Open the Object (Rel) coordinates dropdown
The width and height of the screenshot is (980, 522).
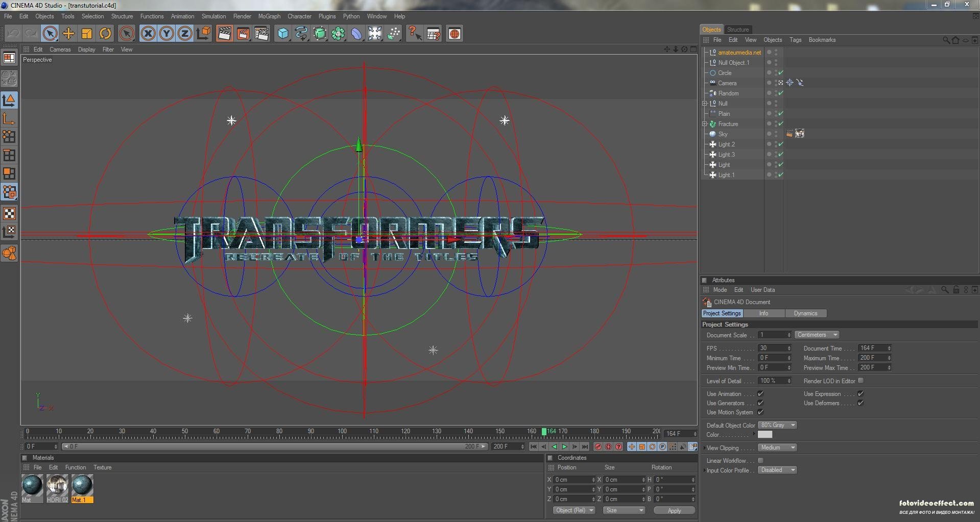(574, 510)
